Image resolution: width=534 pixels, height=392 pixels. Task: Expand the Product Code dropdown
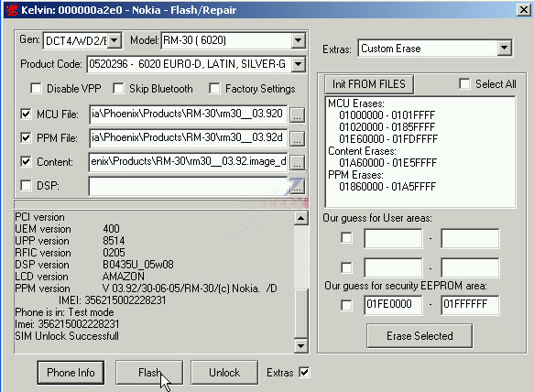point(298,64)
